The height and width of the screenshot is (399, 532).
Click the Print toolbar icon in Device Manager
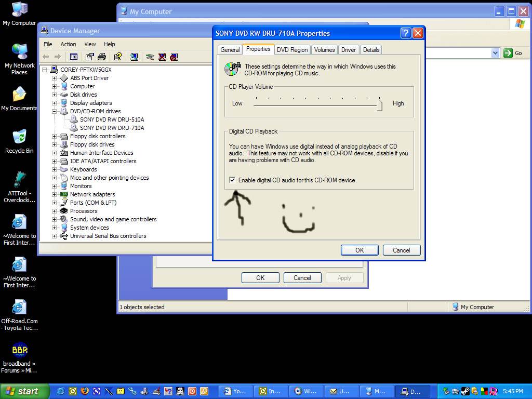[x=102, y=57]
